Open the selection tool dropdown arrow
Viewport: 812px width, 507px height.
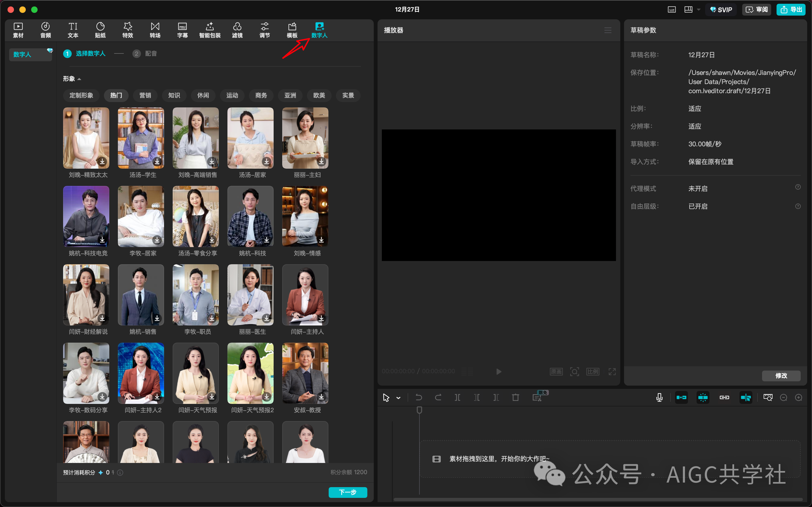pyautogui.click(x=398, y=398)
